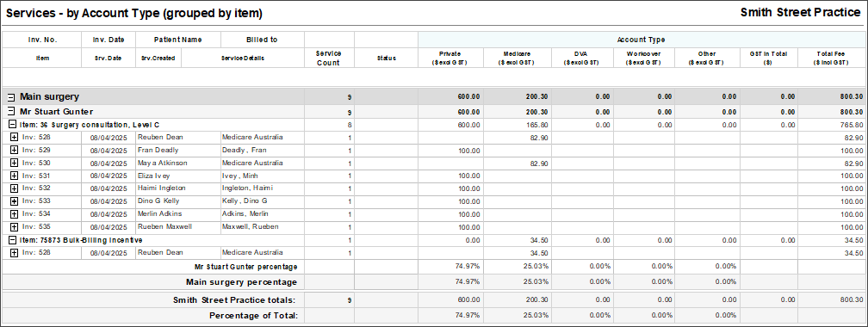The width and height of the screenshot is (868, 327).
Task: Click the Inv. Date column header
Action: coord(108,40)
